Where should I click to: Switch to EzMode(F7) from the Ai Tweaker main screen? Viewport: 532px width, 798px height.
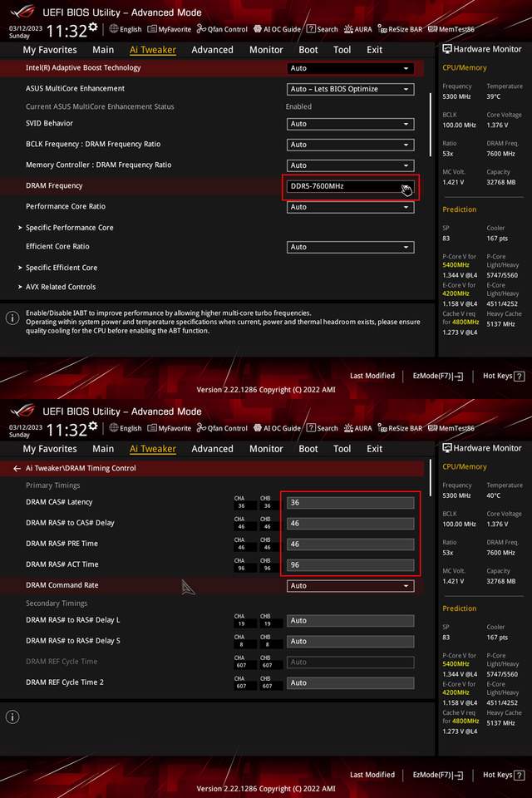tap(438, 376)
